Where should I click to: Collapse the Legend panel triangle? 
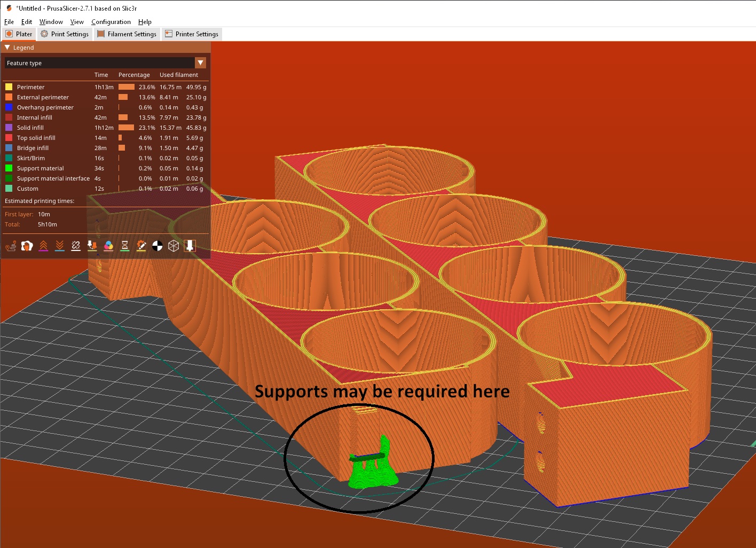7,48
